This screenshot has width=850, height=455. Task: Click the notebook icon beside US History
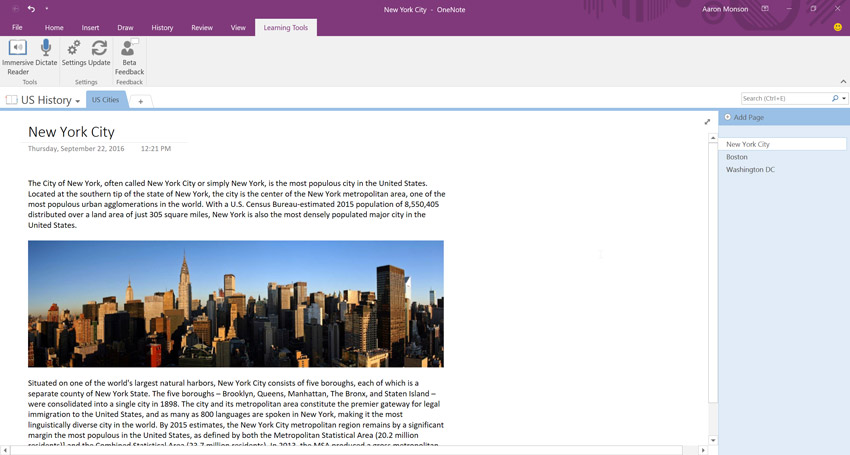[x=11, y=100]
